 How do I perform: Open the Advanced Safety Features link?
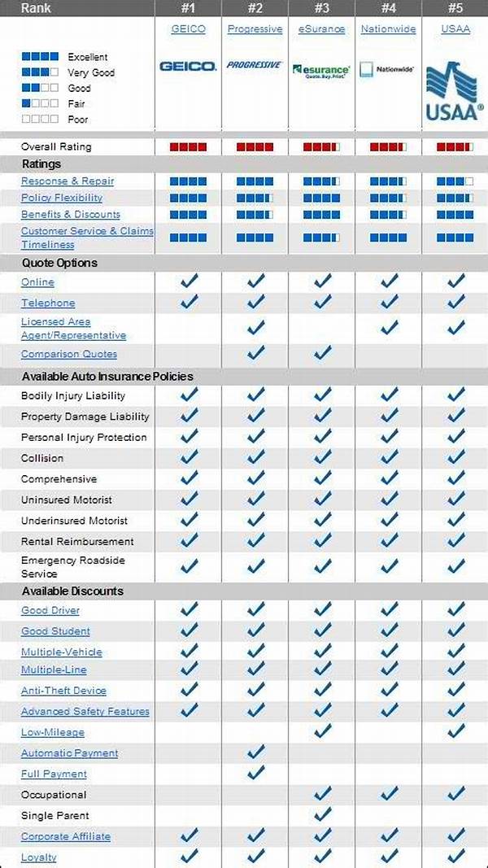coord(85,711)
